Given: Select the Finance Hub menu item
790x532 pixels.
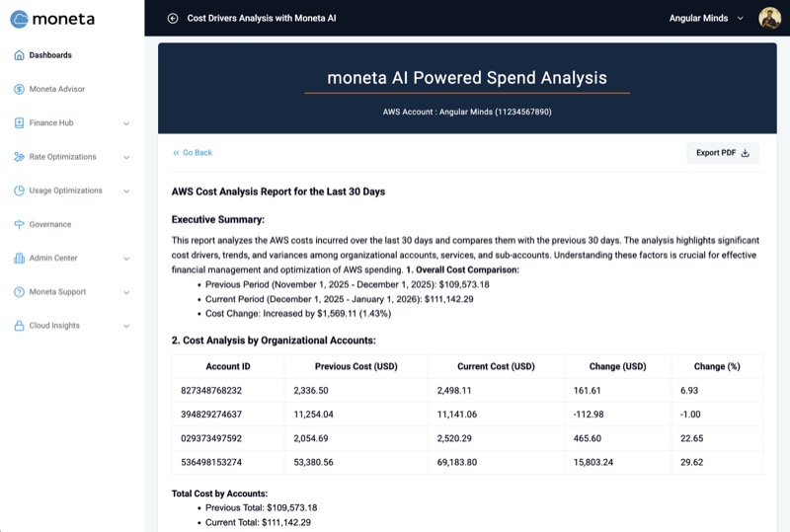Looking at the screenshot, I should coord(71,123).
